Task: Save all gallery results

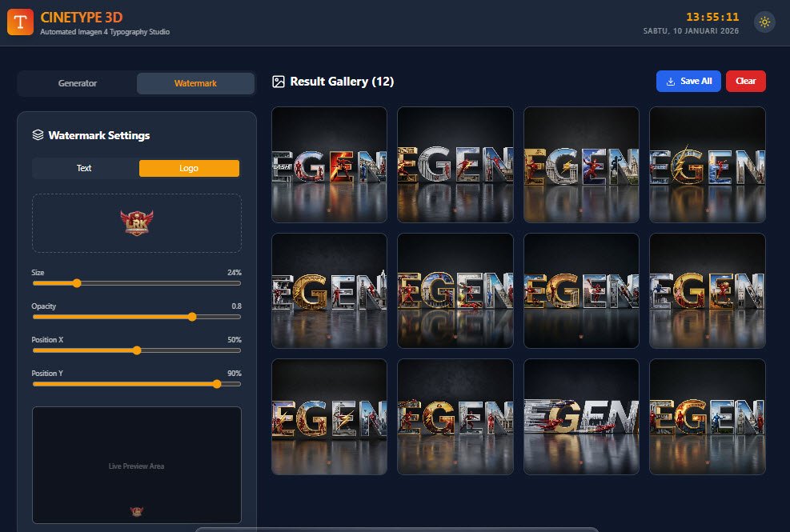Action: tap(688, 81)
